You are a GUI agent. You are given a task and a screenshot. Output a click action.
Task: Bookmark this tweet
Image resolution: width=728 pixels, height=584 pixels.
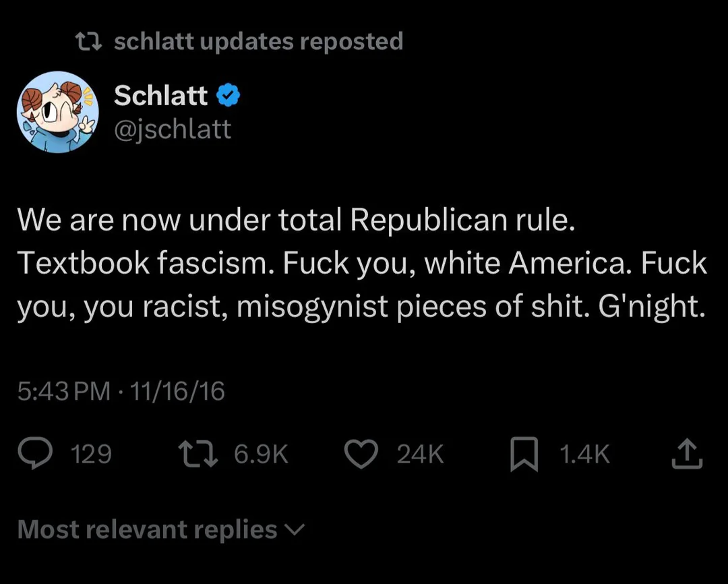pos(524,454)
